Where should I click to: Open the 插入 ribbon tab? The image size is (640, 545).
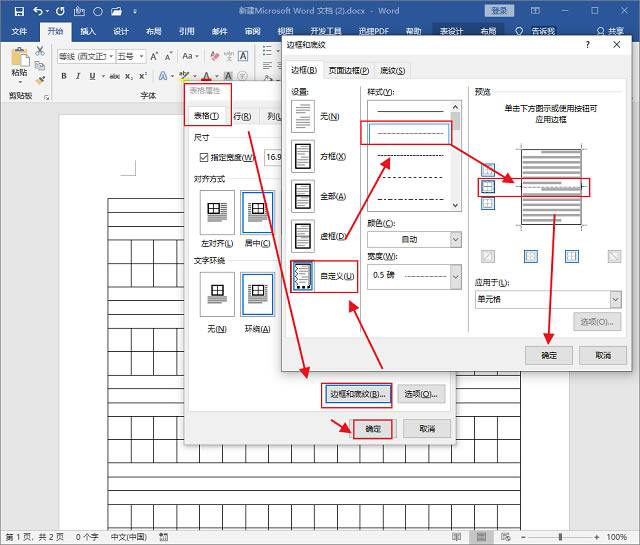pyautogui.click(x=89, y=31)
